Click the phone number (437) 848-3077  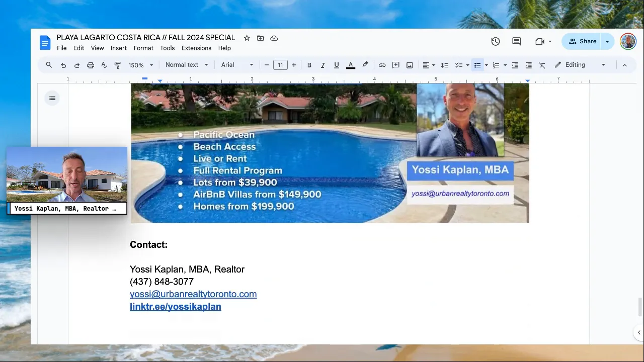162,282
